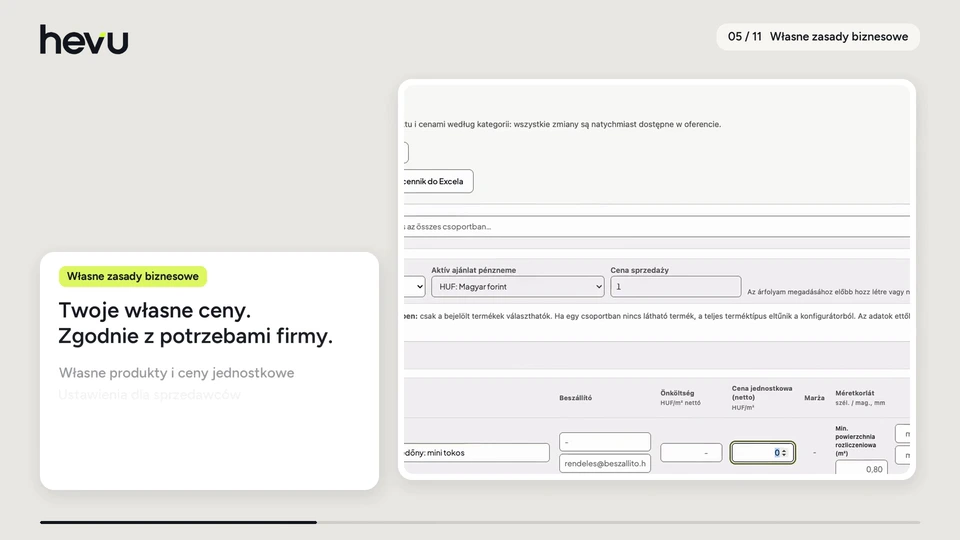The height and width of the screenshot is (540, 960).
Task: Click the Min. powierzchnia field showing 0,80
Action: pyautogui.click(x=861, y=468)
